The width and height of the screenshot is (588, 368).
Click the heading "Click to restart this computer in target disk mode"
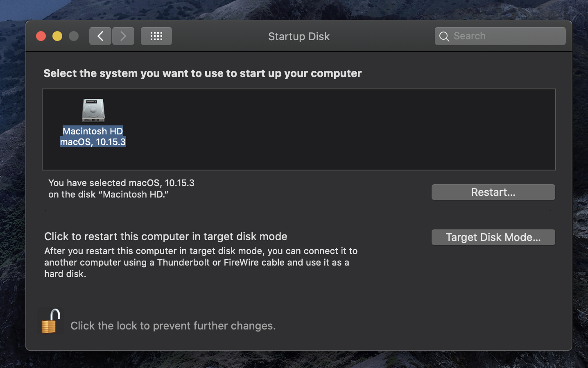point(166,236)
